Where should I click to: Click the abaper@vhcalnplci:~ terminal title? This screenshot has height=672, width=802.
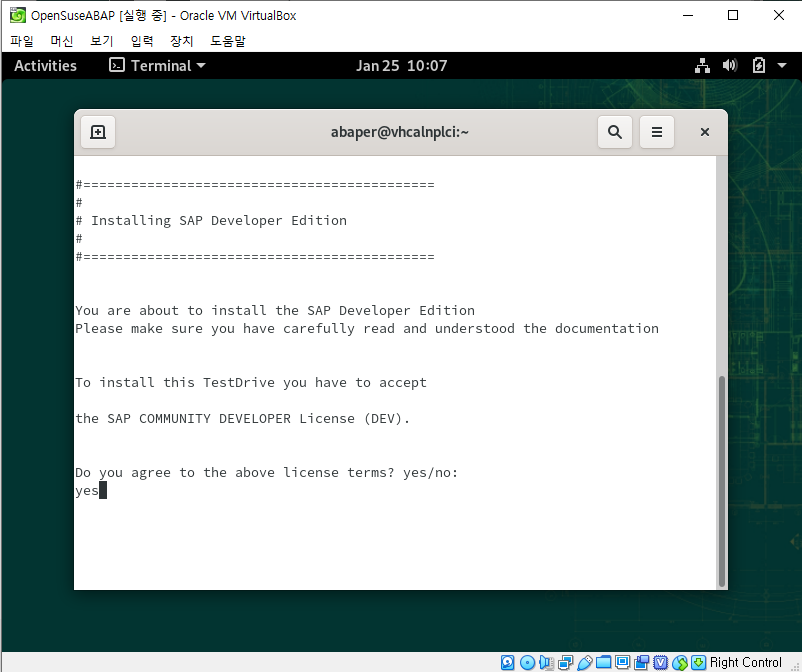(399, 132)
